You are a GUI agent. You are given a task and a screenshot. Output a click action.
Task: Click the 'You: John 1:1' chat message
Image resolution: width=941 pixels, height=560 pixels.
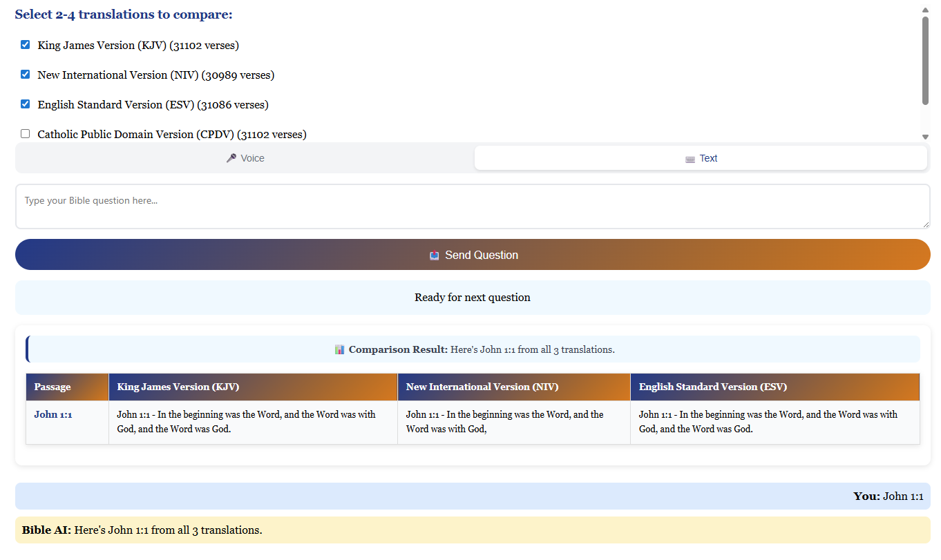click(x=473, y=496)
